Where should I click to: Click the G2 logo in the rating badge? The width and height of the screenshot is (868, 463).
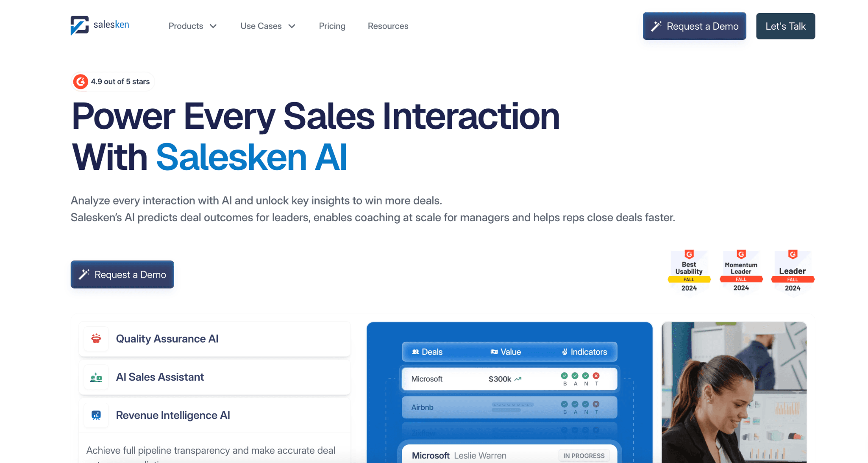pyautogui.click(x=80, y=81)
